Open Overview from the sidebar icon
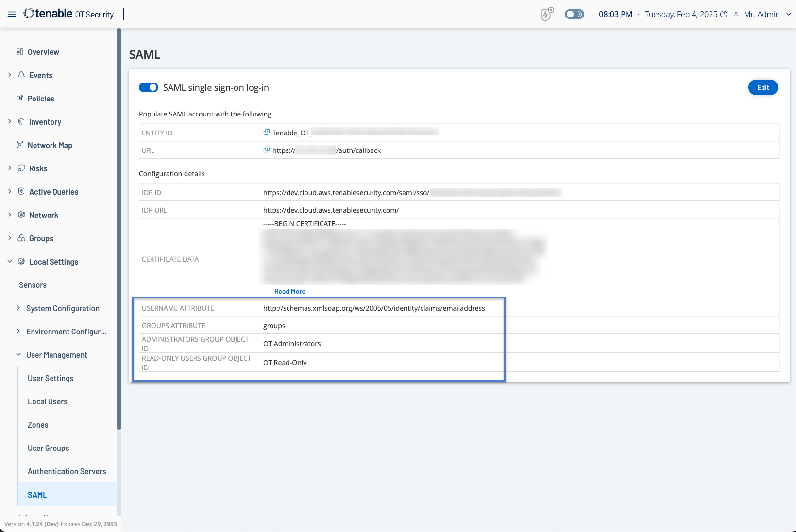The width and height of the screenshot is (796, 532). pyautogui.click(x=20, y=52)
